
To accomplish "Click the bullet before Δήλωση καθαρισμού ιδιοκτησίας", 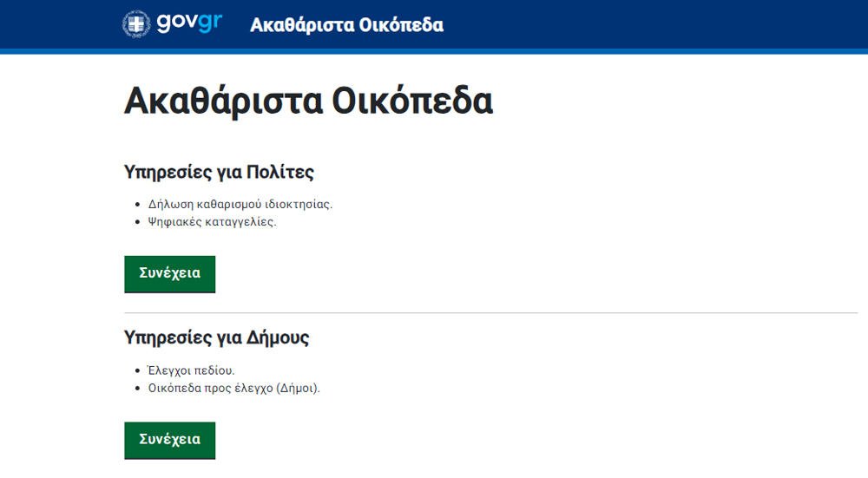I will tap(138, 205).
